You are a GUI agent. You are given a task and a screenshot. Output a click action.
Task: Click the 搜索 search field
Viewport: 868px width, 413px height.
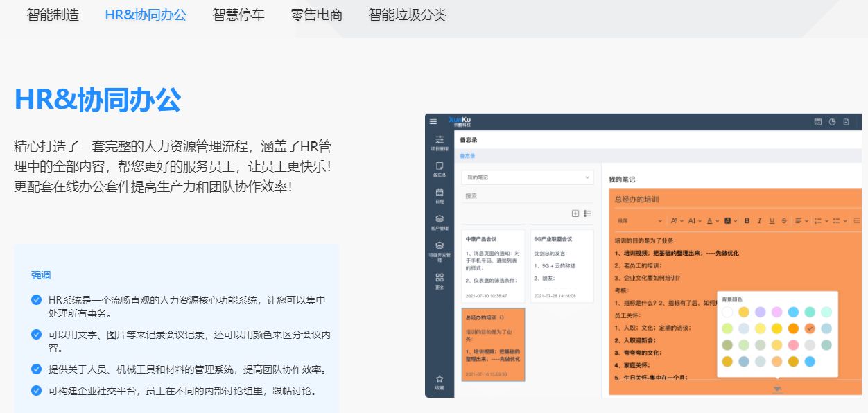(528, 196)
